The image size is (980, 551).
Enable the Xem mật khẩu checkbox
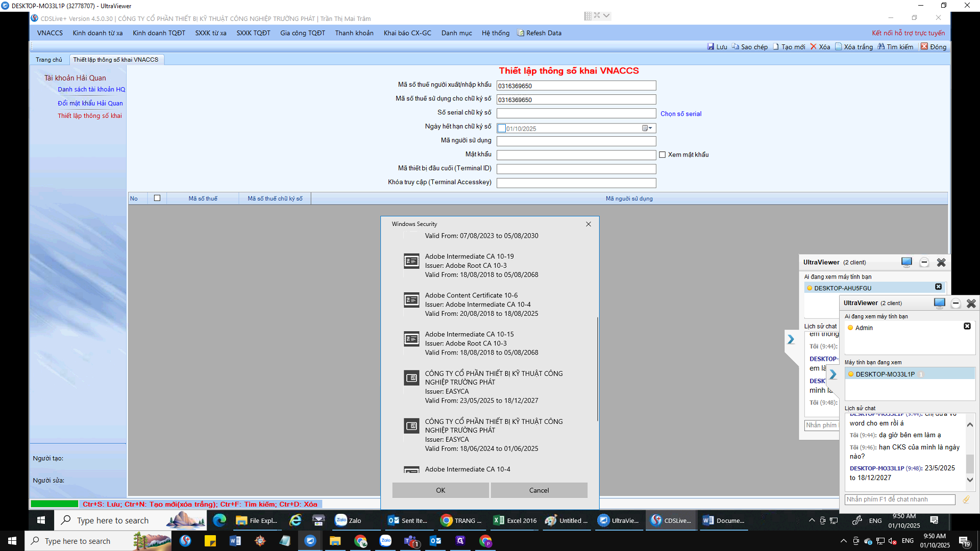[663, 155]
